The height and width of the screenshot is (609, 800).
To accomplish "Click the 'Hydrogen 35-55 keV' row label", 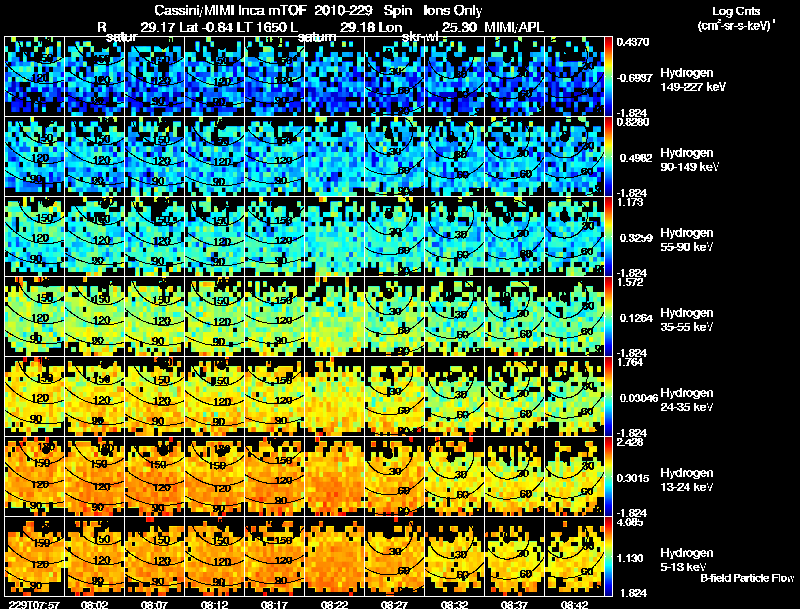I will coord(687,320).
